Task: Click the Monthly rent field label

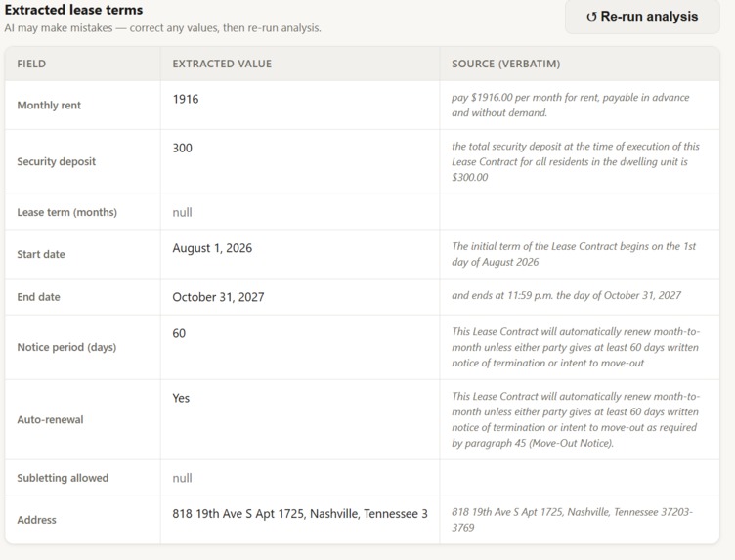Action: pyautogui.click(x=49, y=105)
